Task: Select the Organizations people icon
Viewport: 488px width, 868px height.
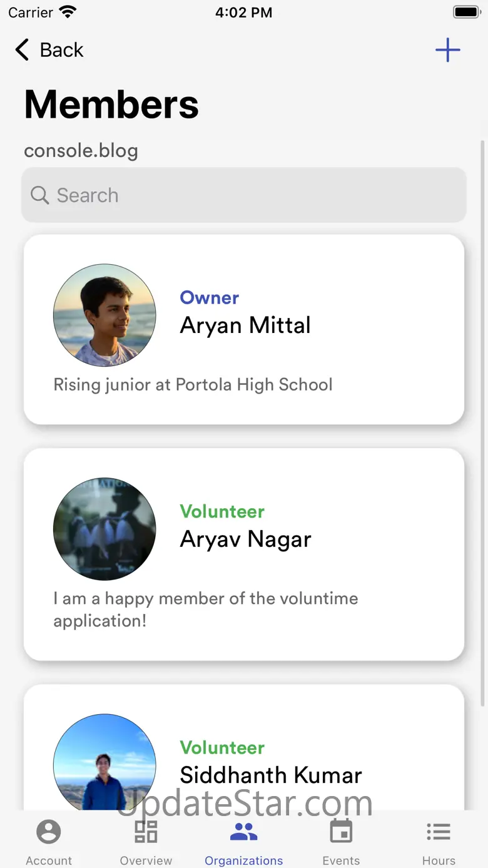Action: click(x=244, y=832)
